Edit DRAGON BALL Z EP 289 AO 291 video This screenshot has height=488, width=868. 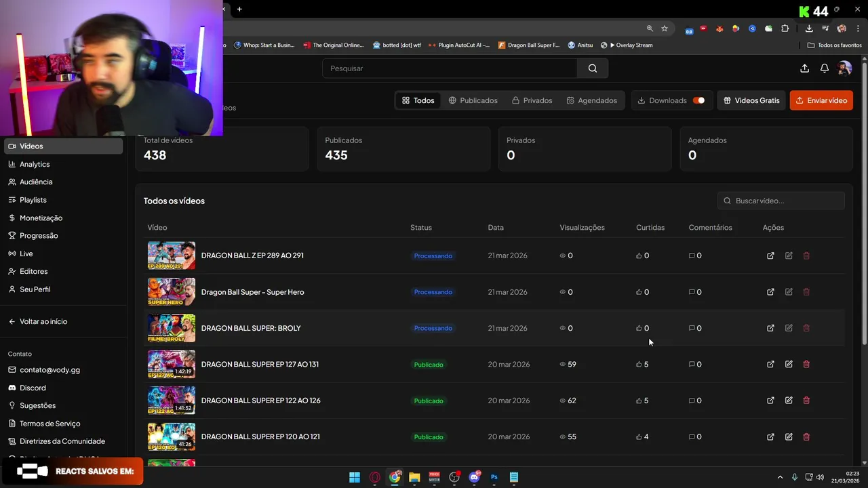click(789, 256)
